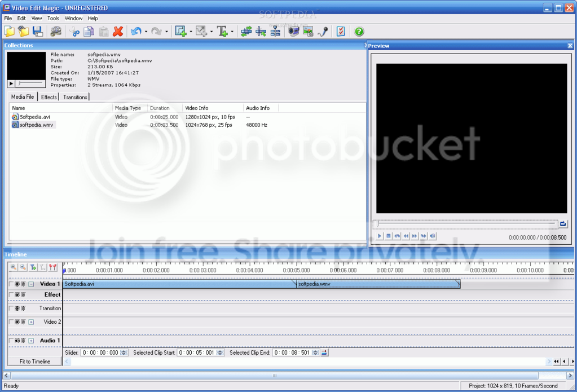This screenshot has height=392, width=577.
Task: Mute Audio 1 track speaker icon
Action: coord(17,341)
